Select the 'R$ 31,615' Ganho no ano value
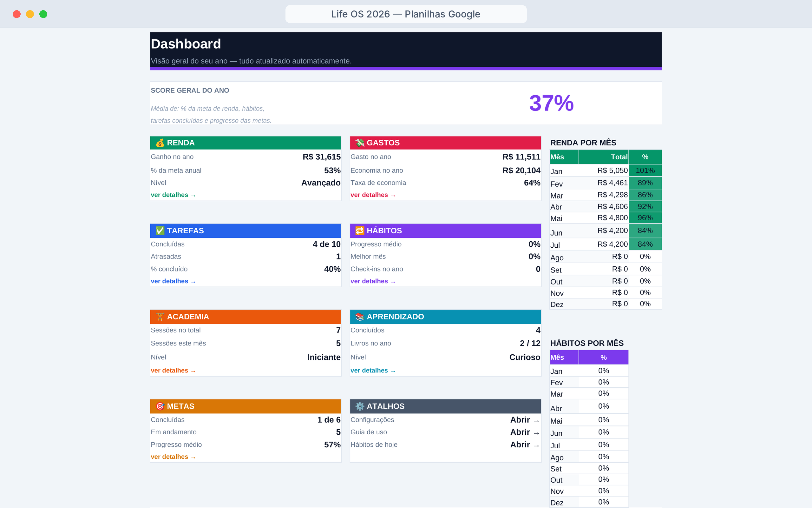Image resolution: width=812 pixels, height=508 pixels. 321,157
